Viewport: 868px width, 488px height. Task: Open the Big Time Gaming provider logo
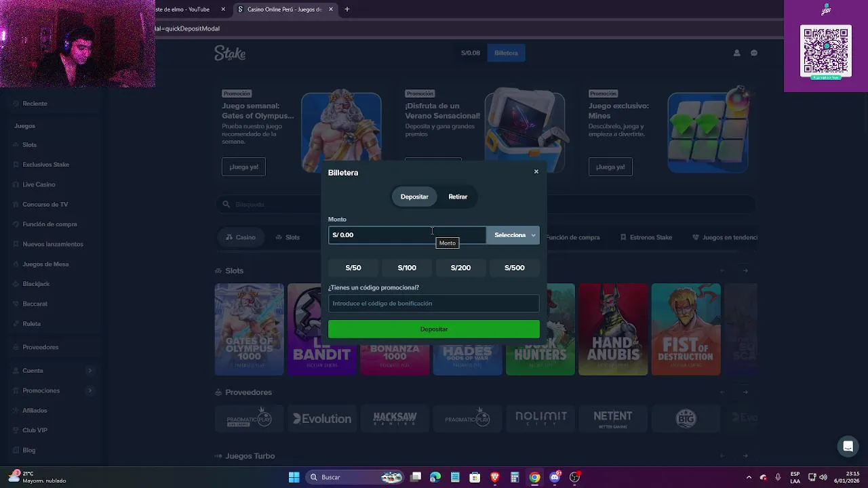(x=686, y=419)
